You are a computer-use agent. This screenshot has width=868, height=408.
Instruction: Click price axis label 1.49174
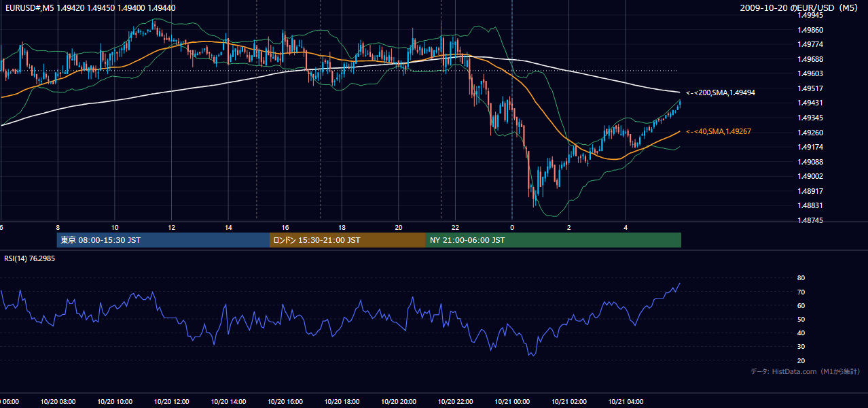point(811,148)
